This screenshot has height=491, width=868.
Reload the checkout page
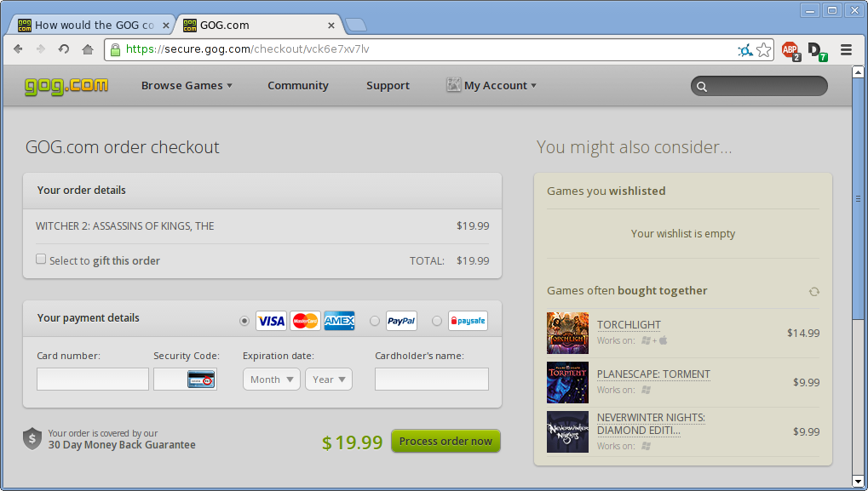(x=64, y=49)
